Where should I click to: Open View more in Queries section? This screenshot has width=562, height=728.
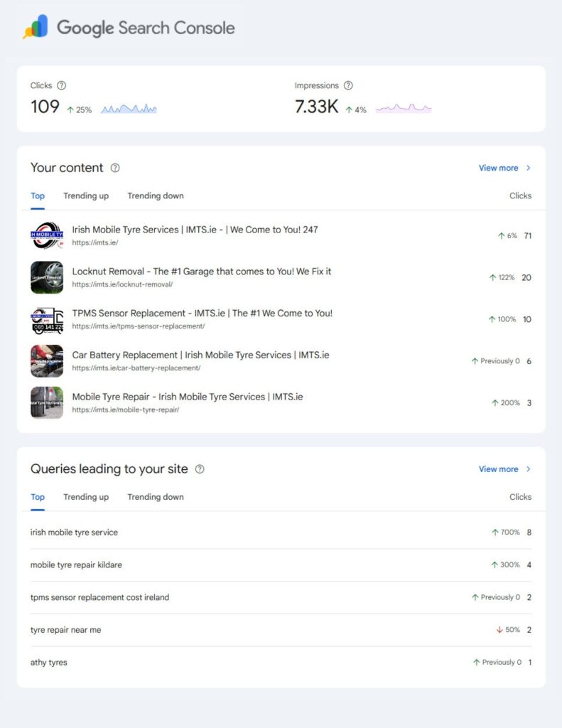pos(504,469)
